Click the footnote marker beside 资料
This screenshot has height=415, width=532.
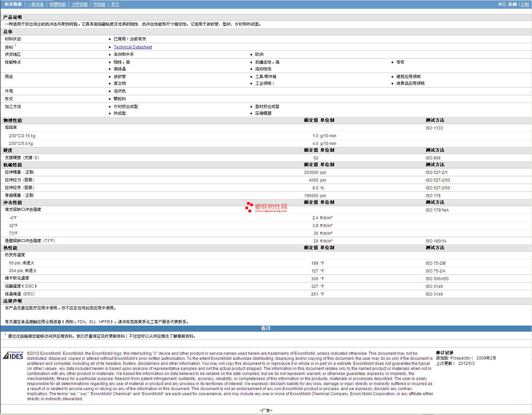click(x=15, y=46)
